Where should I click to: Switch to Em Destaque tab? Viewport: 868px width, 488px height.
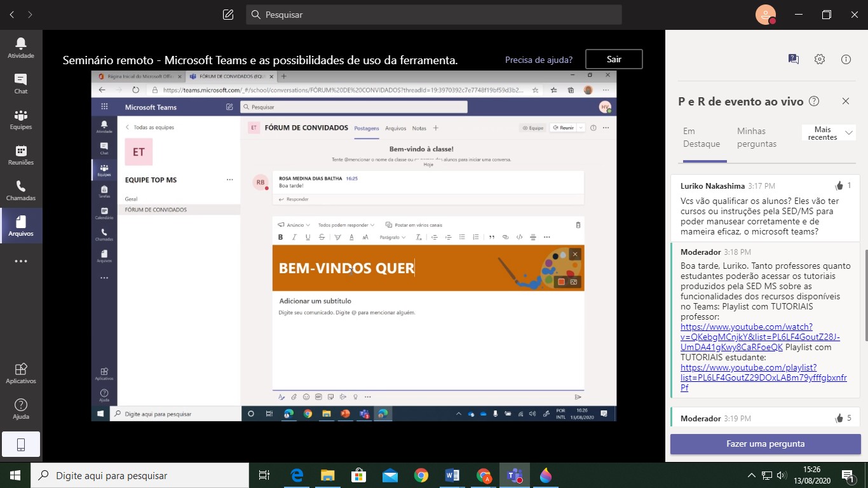(x=702, y=137)
